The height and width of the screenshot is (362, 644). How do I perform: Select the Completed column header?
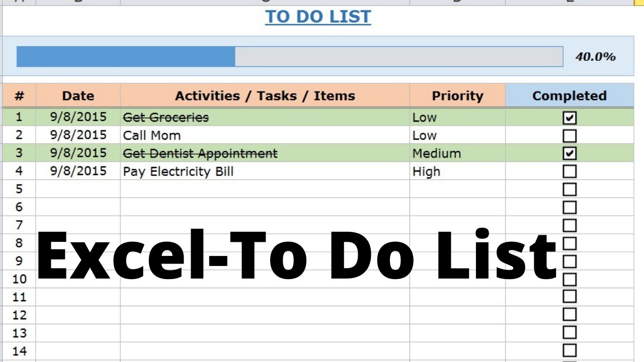(570, 96)
